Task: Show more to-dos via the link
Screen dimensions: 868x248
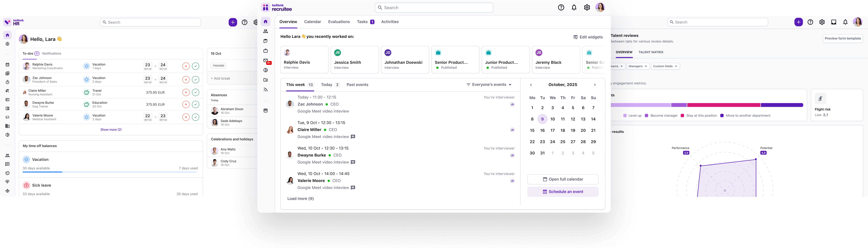Action: point(111,129)
